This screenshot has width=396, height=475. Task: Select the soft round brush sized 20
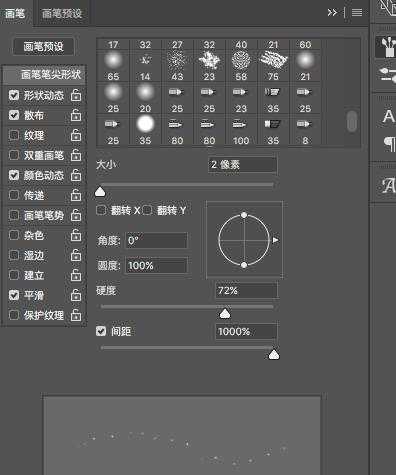[x=145, y=98]
